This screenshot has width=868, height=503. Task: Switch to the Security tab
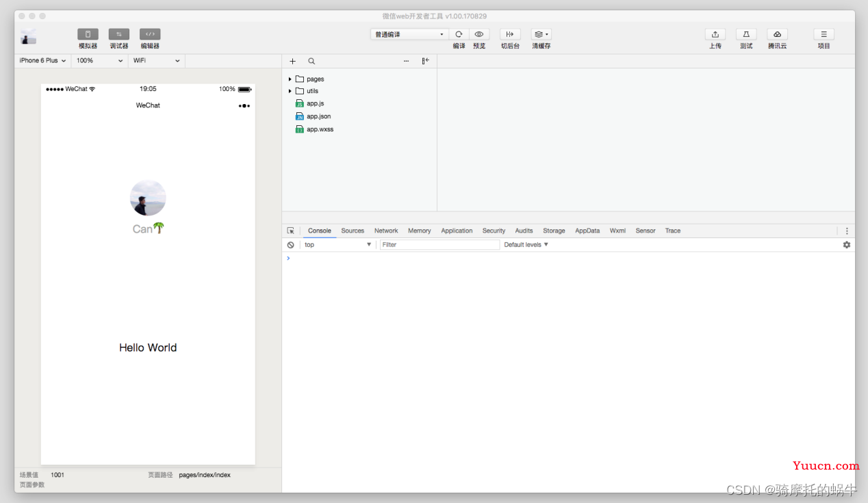(494, 231)
